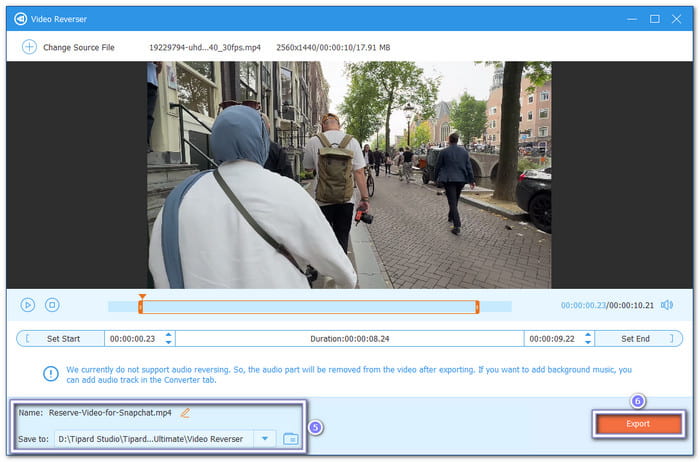
Task: Click the Save to path text field
Action: pyautogui.click(x=154, y=439)
